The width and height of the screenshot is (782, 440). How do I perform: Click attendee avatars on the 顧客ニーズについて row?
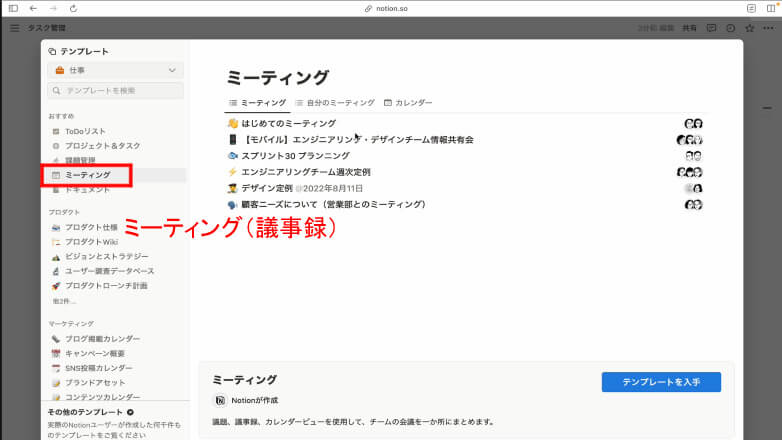pos(693,205)
